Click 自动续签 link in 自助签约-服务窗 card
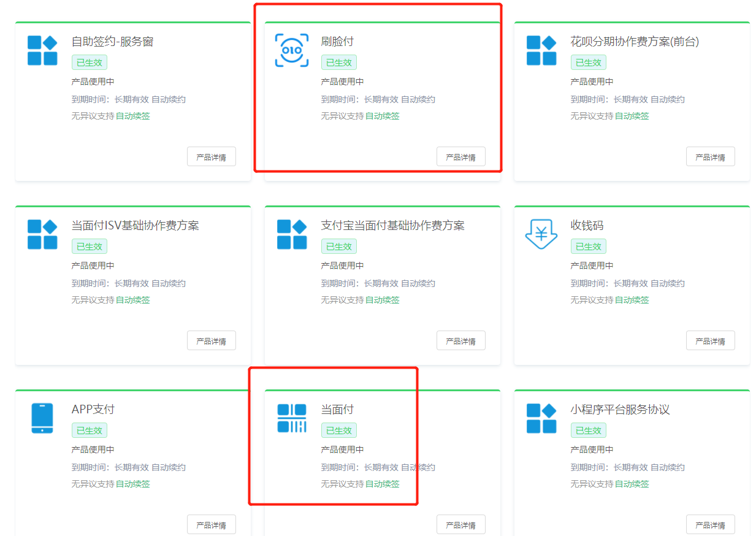 [133, 116]
